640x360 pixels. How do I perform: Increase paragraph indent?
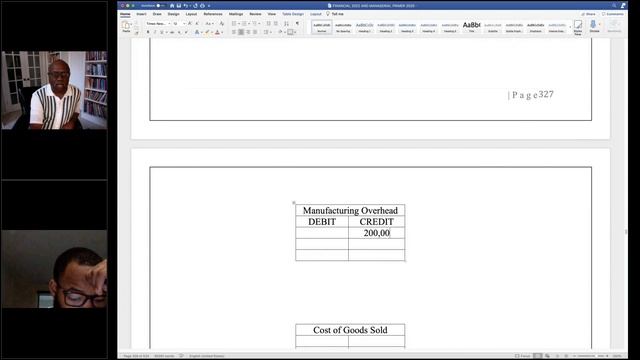pyautogui.click(x=276, y=23)
